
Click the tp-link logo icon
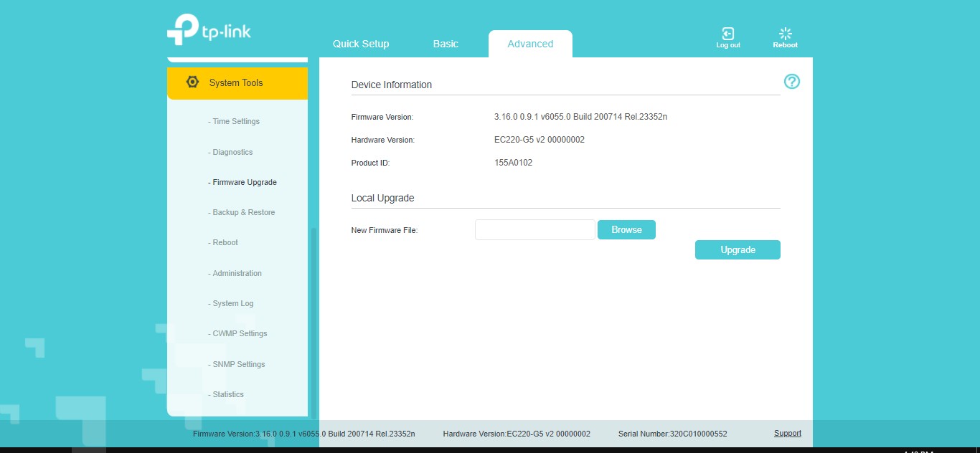182,29
